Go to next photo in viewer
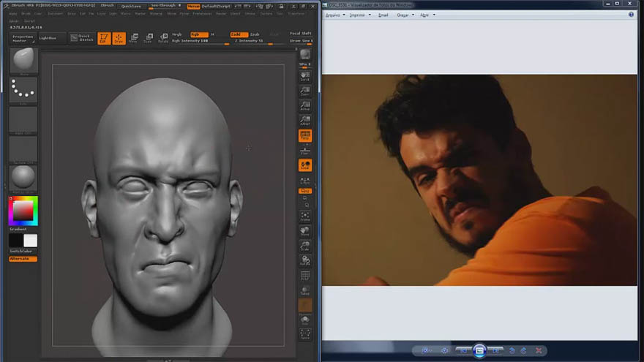The height and width of the screenshot is (362, 644). [x=495, y=350]
